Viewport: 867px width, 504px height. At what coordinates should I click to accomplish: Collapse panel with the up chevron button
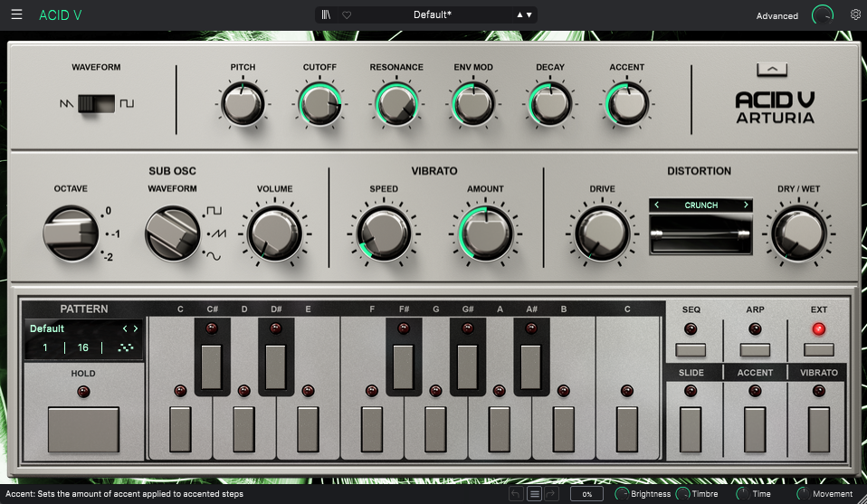pos(772,70)
